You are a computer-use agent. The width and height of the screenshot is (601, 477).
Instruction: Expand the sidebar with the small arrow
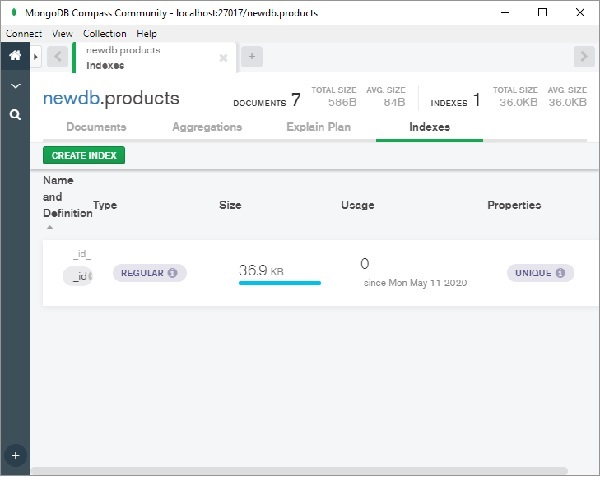tap(37, 57)
